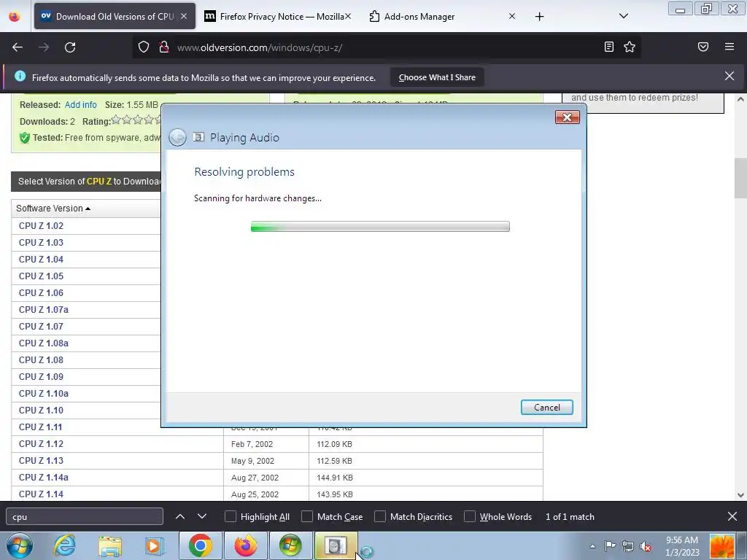Open the CPU Z 1.12 link
Screen dimensions: 747x560
(x=41, y=444)
